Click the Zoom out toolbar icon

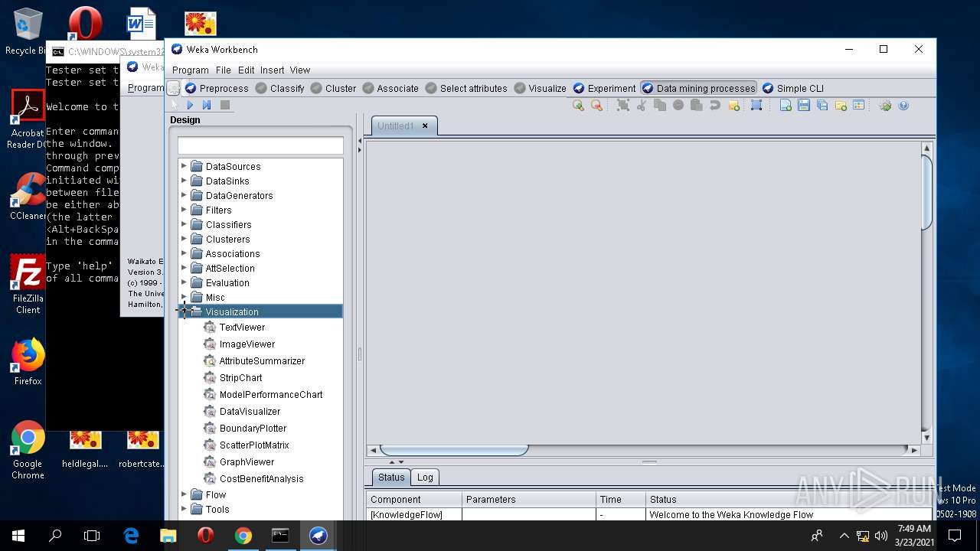pos(596,106)
